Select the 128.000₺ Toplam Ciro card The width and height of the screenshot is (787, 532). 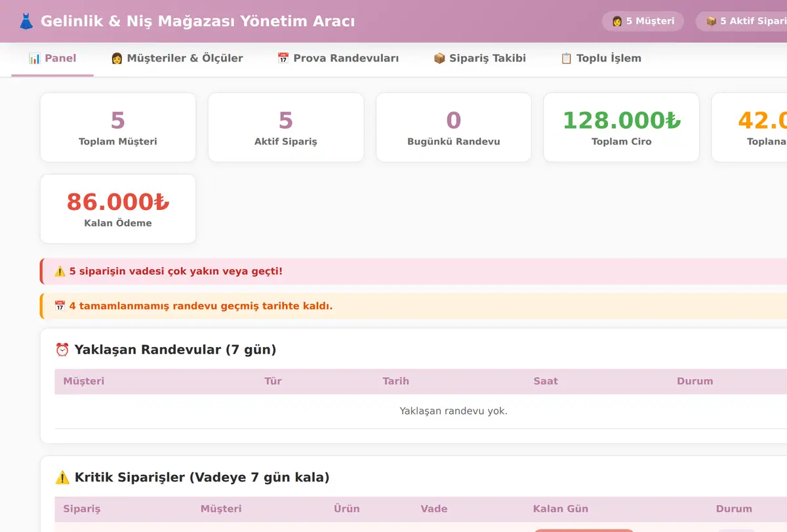622,127
